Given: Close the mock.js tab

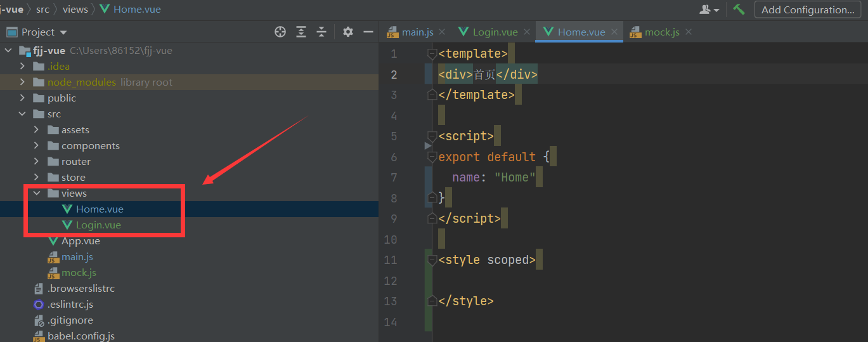Looking at the screenshot, I should [x=688, y=32].
